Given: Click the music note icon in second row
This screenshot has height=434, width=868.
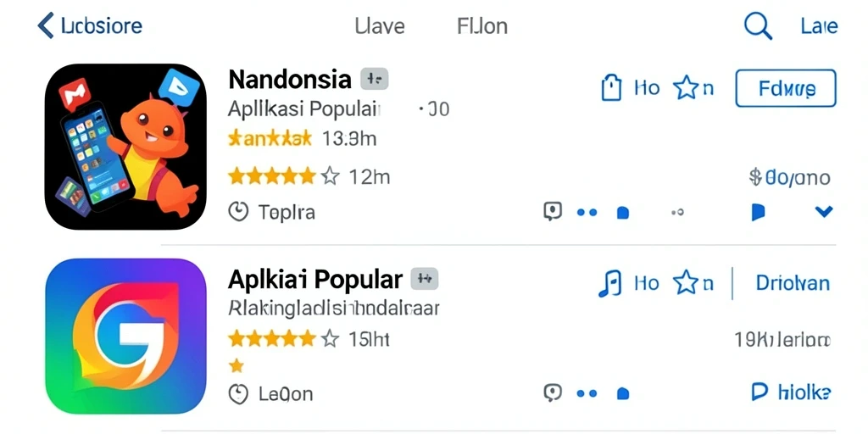Looking at the screenshot, I should (610, 283).
